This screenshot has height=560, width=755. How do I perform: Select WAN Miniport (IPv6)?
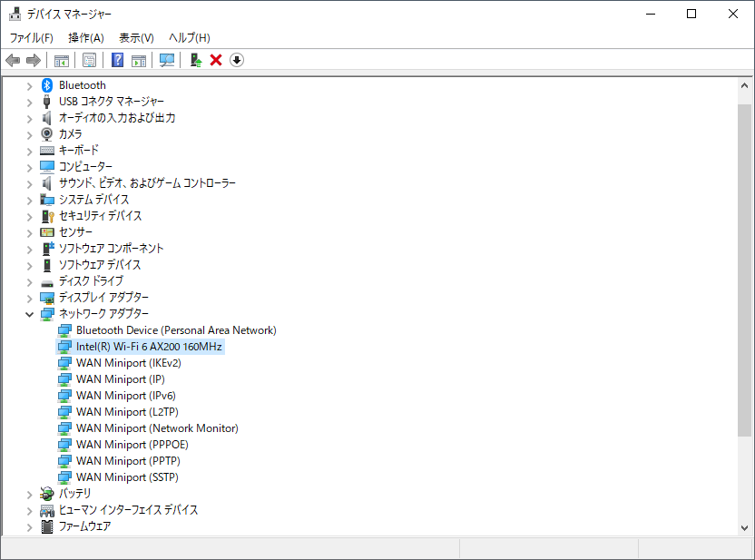pyautogui.click(x=125, y=396)
